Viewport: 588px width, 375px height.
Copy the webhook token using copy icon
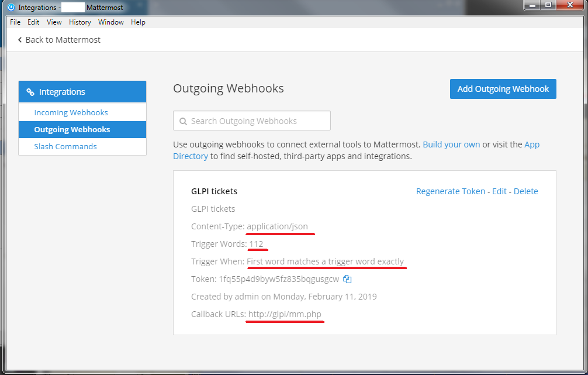coord(347,279)
